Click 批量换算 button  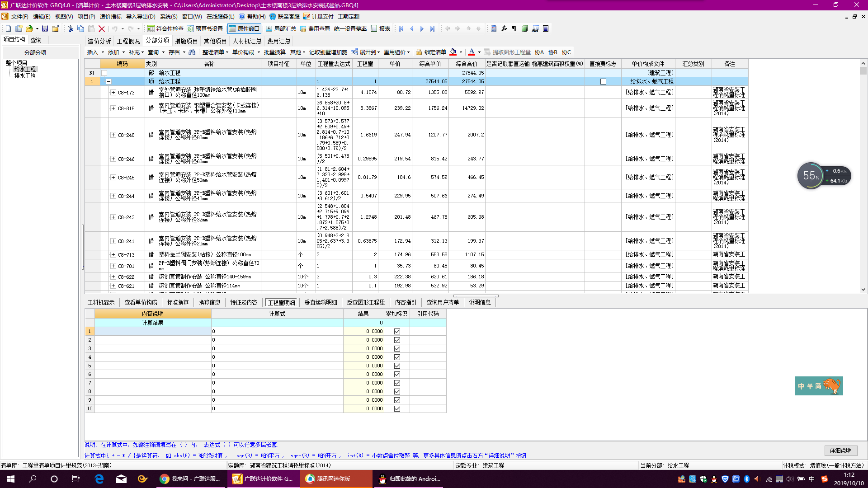[x=275, y=52]
